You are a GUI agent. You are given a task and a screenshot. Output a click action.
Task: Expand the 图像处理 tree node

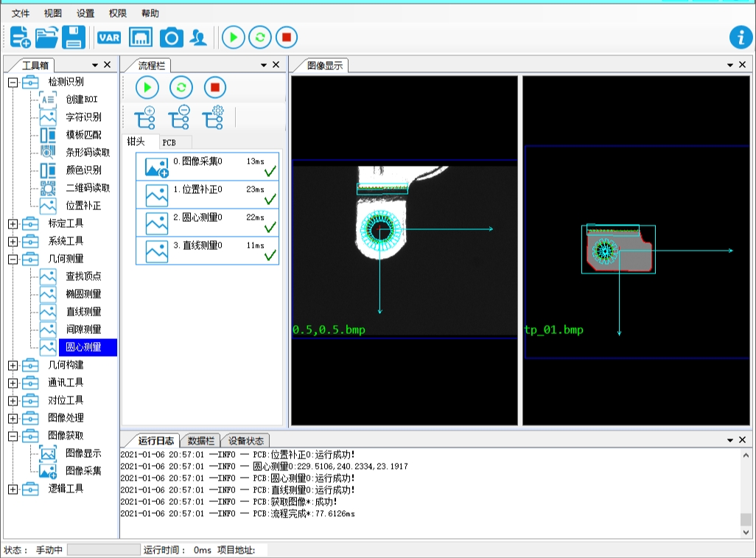[x=13, y=419]
